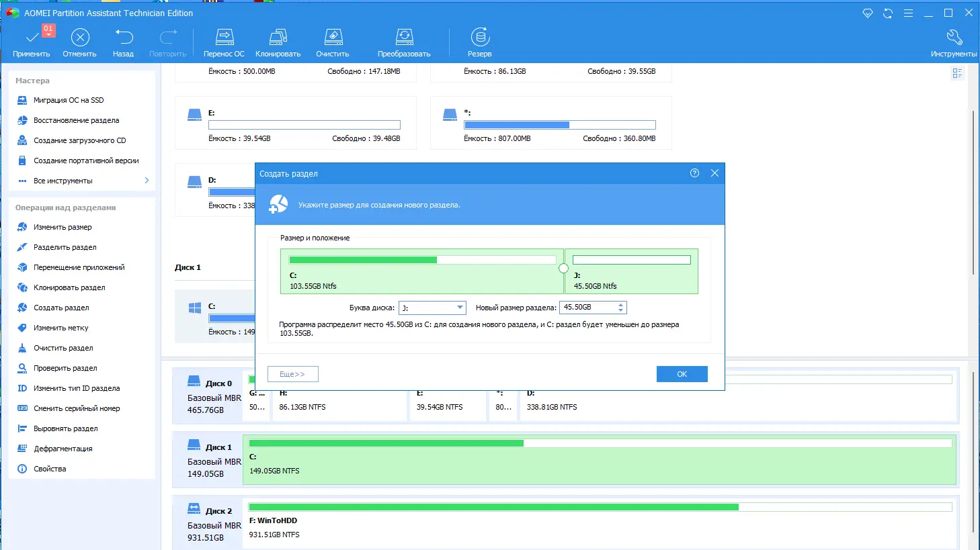This screenshot has width=980, height=550.
Task: Open help in Создать раздел dialog
Action: coord(694,173)
